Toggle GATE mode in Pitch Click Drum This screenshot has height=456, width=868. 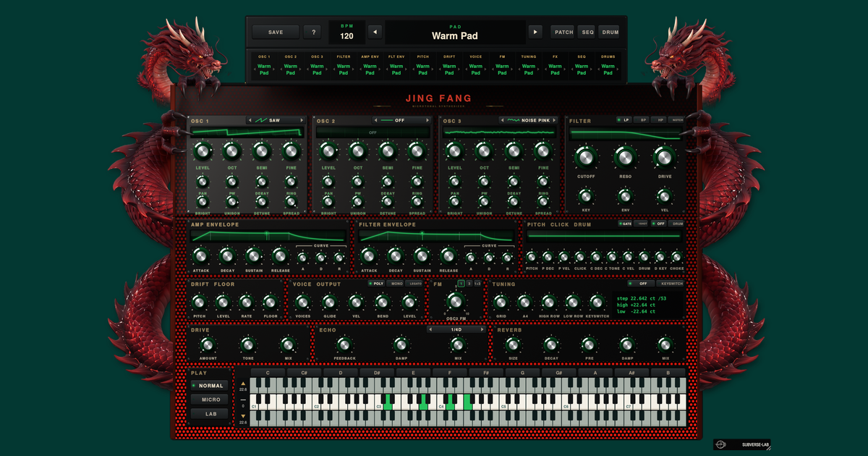(626, 224)
